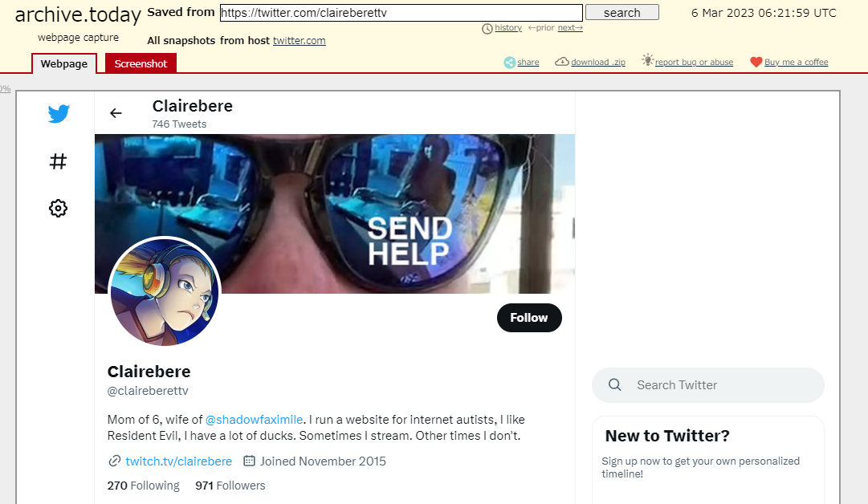Image resolution: width=868 pixels, height=504 pixels.
Task: Open the twitch.tv/clairebere link
Action: click(x=178, y=461)
